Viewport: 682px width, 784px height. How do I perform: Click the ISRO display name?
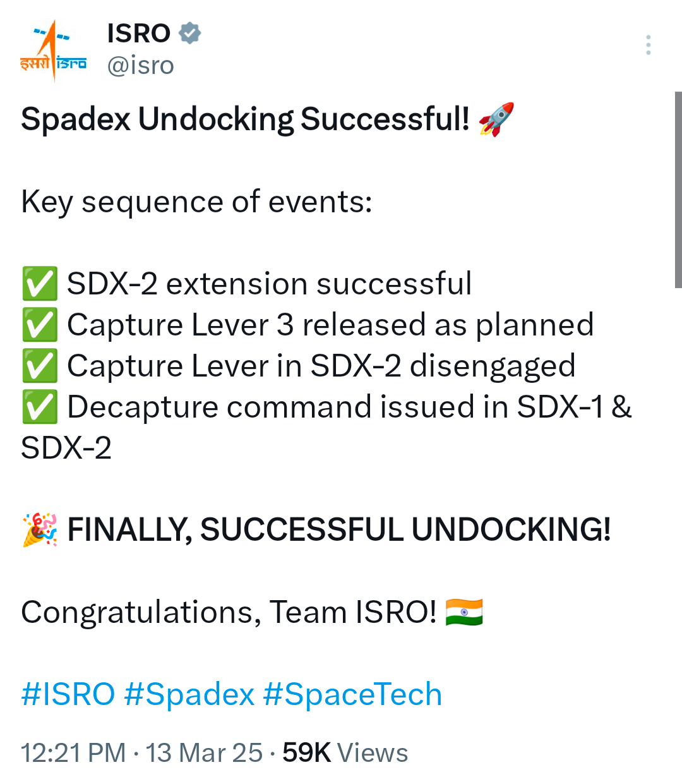pos(139,33)
